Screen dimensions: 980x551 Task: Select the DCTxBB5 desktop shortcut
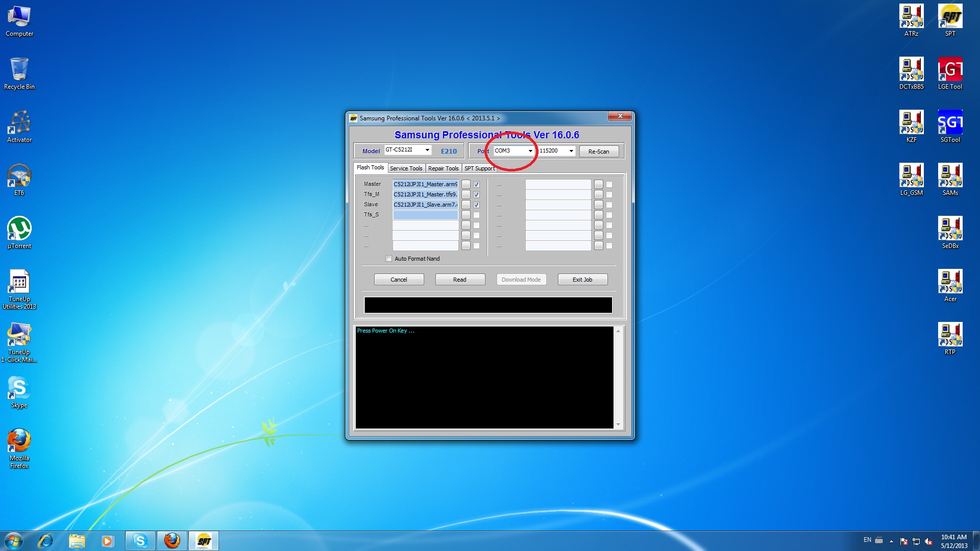[x=912, y=74]
